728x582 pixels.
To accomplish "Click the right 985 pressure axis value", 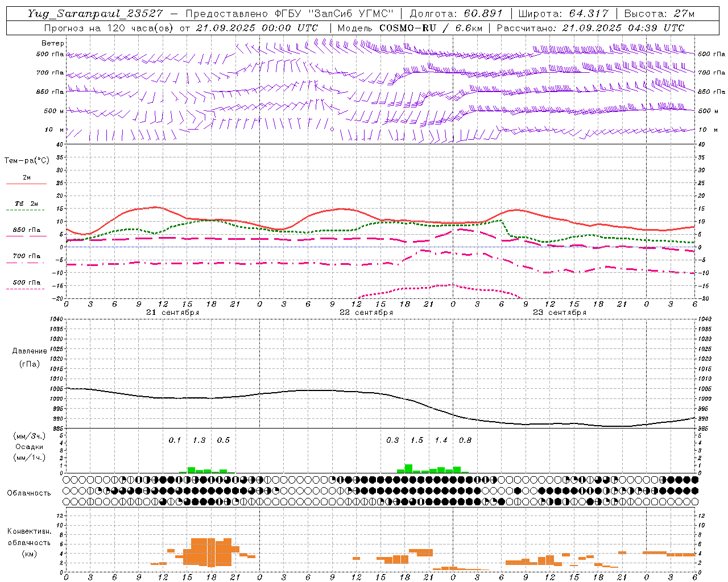I will 703,429.
